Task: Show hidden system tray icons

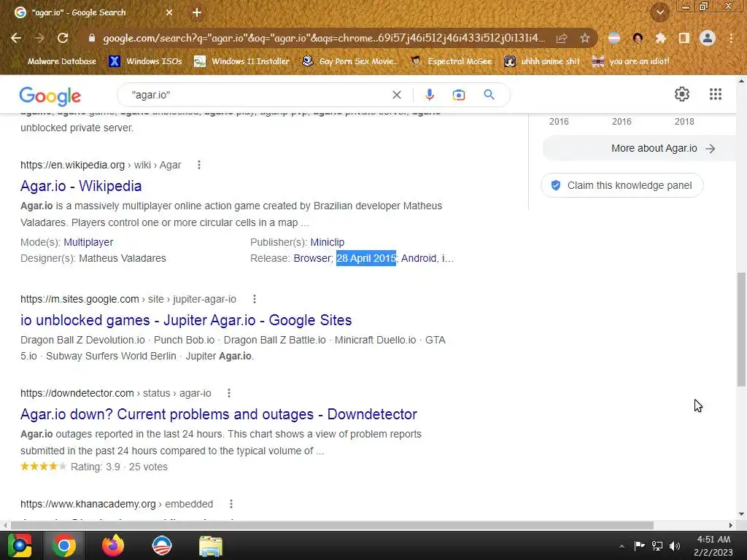Action: click(x=622, y=546)
